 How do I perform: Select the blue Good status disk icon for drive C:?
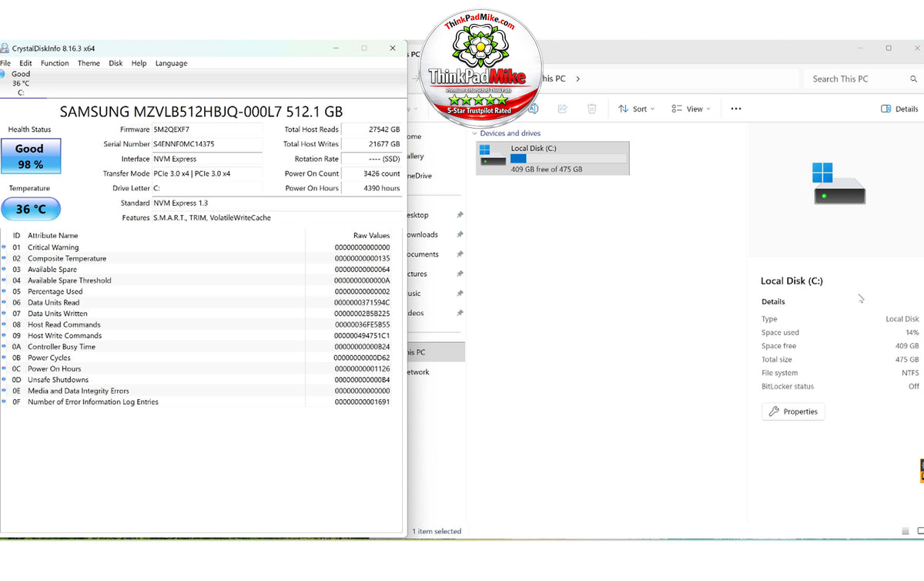(x=2, y=74)
